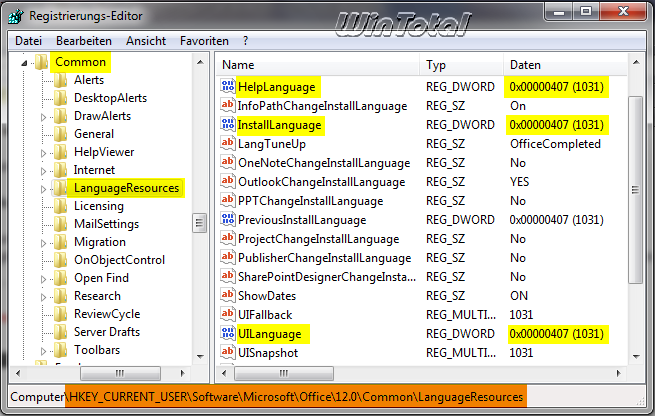
Task: Select the OfficeCompleted data cell
Action: click(555, 144)
